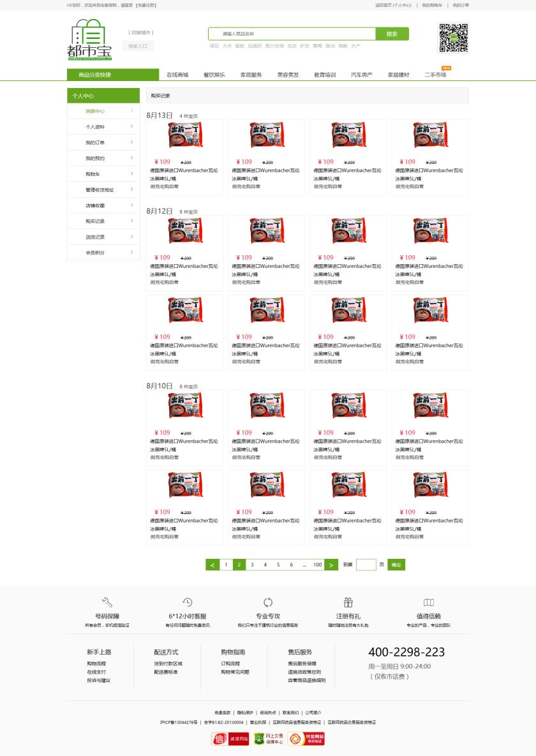Open first noodle thumbnail under 8月10日

(x=185, y=406)
